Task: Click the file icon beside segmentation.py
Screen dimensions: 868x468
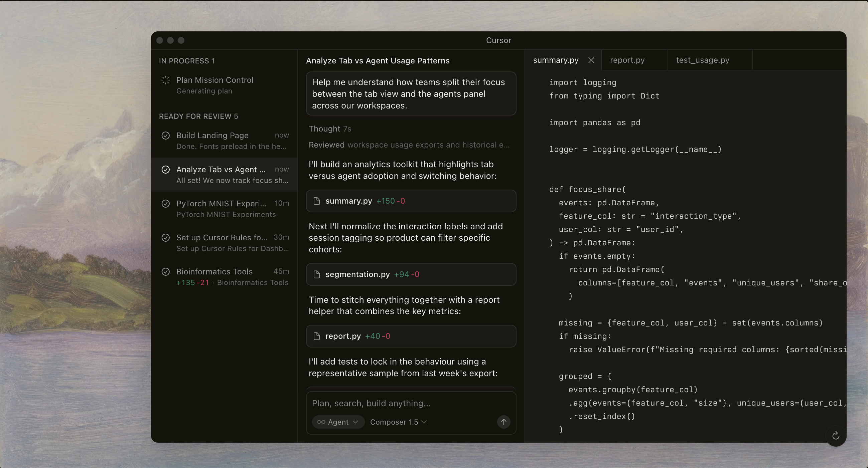Action: 316,274
